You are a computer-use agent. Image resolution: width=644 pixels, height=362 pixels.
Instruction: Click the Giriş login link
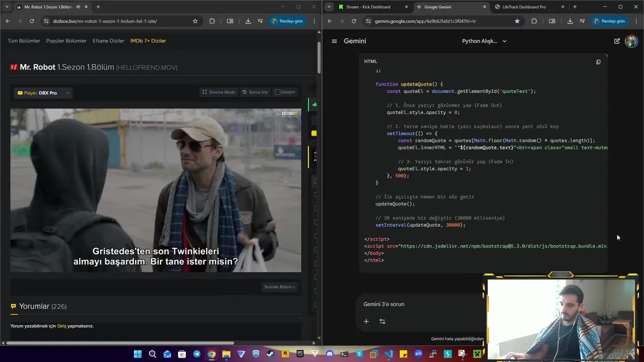pyautogui.click(x=61, y=326)
